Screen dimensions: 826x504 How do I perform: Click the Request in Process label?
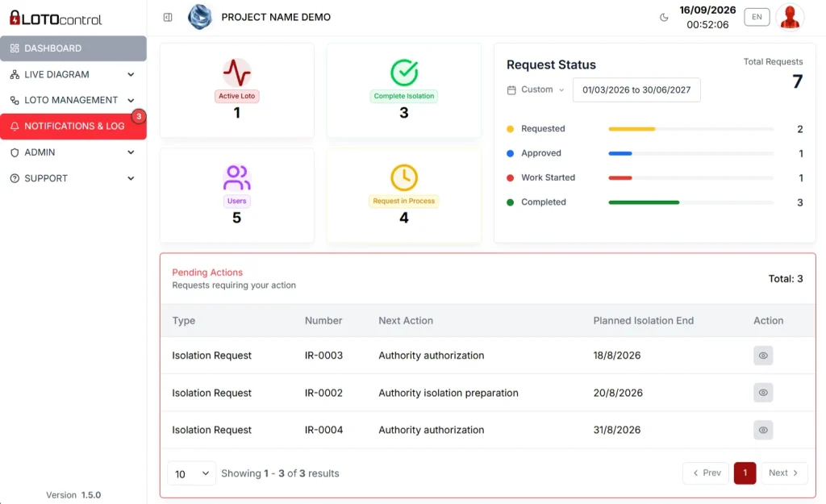click(x=404, y=201)
